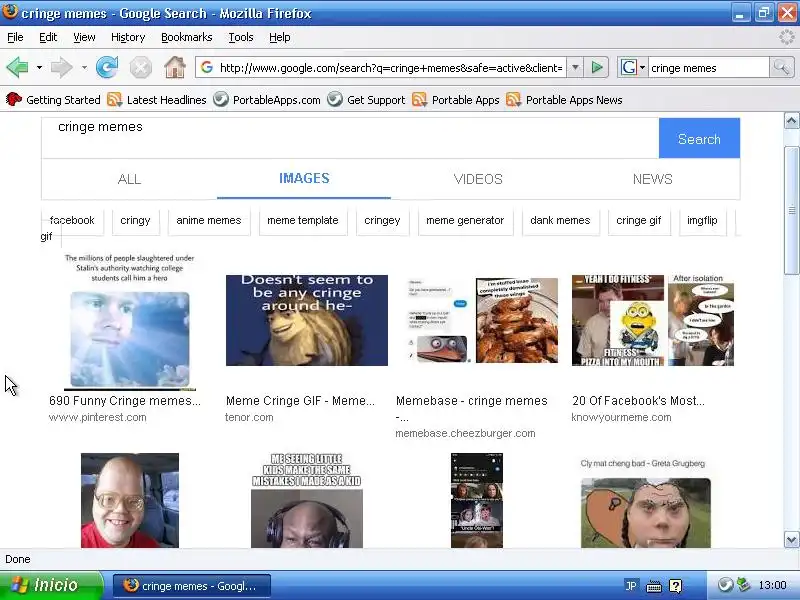The image size is (800, 600).
Task: Open the Portable Apps News bookmark
Action: [x=564, y=99]
